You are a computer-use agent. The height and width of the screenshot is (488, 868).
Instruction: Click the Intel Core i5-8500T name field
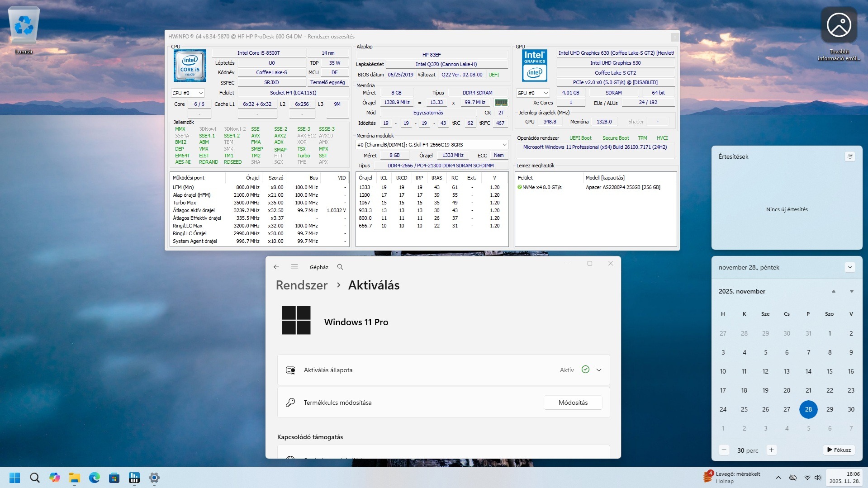point(259,53)
